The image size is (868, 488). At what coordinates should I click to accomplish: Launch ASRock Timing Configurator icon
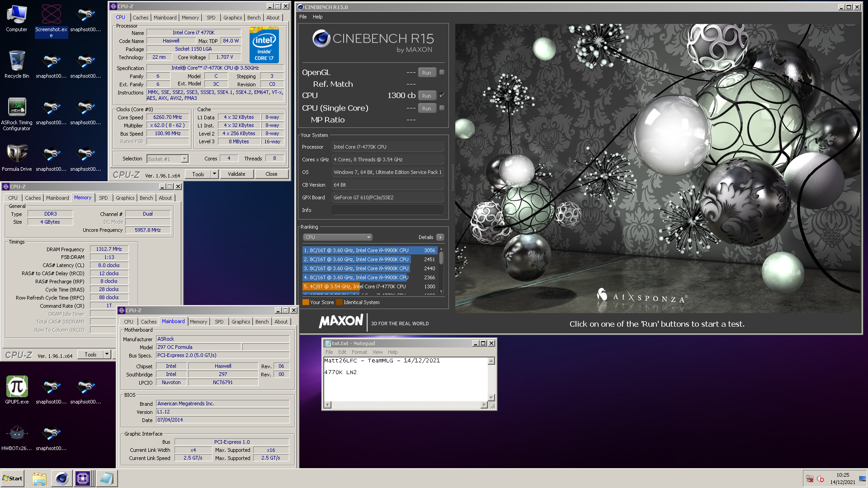pyautogui.click(x=17, y=114)
